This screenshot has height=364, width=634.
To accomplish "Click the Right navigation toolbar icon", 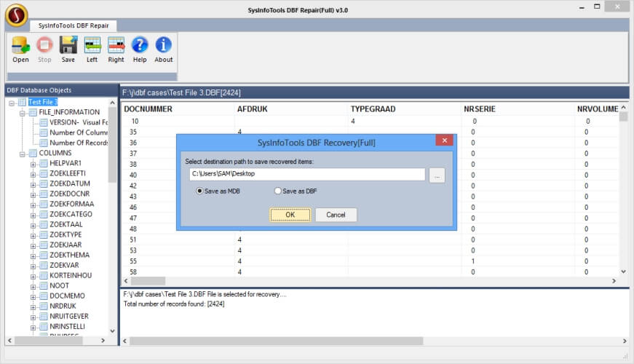I will 116,47.
